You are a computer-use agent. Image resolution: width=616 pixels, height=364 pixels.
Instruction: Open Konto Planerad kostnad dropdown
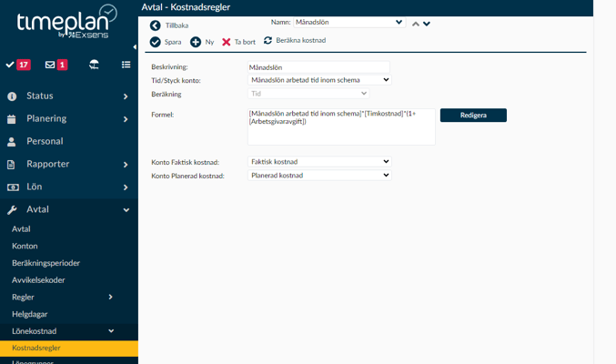319,176
